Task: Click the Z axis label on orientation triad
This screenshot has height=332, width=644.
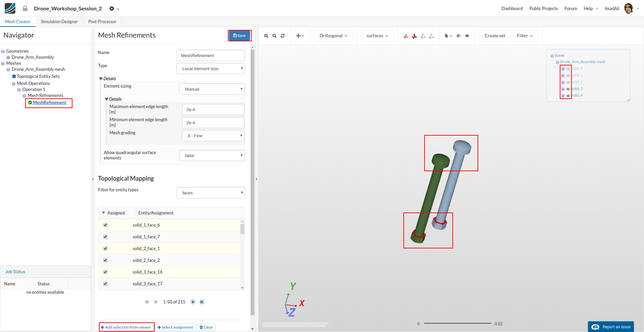Action: tap(292, 313)
